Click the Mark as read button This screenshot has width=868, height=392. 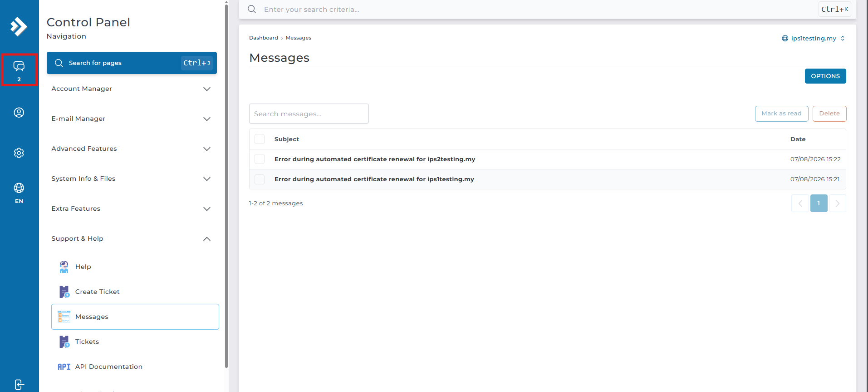tap(781, 114)
